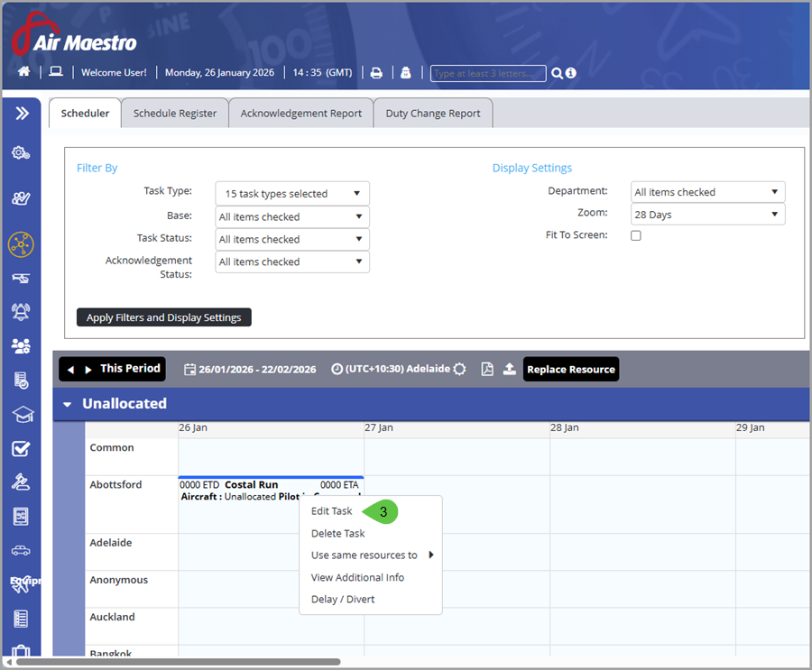Click the search input field in header
The width and height of the screenshot is (812, 670).
[488, 73]
